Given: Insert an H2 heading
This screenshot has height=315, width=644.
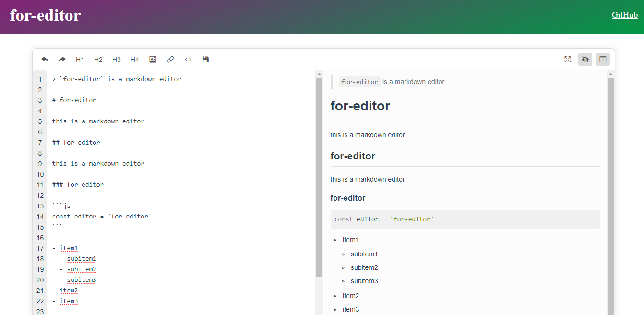Looking at the screenshot, I should click(x=98, y=60).
